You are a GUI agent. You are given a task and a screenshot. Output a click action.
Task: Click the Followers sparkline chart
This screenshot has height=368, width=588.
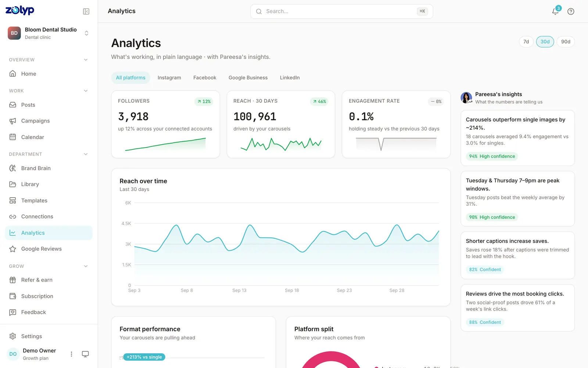(165, 144)
